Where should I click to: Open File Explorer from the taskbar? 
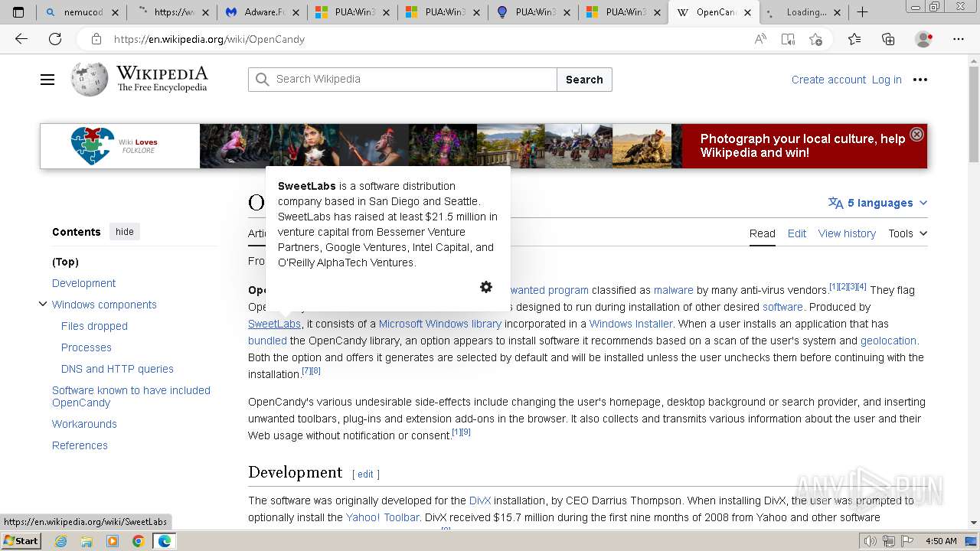(x=87, y=541)
